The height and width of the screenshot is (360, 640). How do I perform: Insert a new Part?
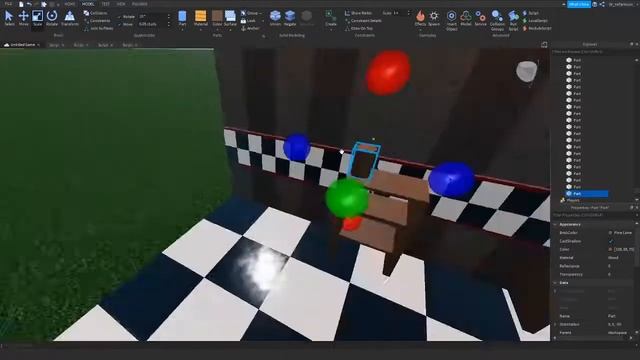pos(182,17)
